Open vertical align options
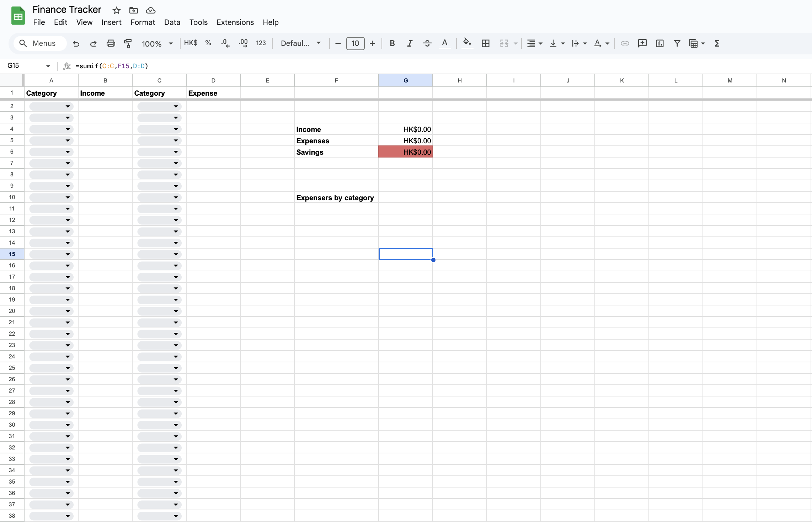Viewport: 812px width, 522px height. point(557,43)
